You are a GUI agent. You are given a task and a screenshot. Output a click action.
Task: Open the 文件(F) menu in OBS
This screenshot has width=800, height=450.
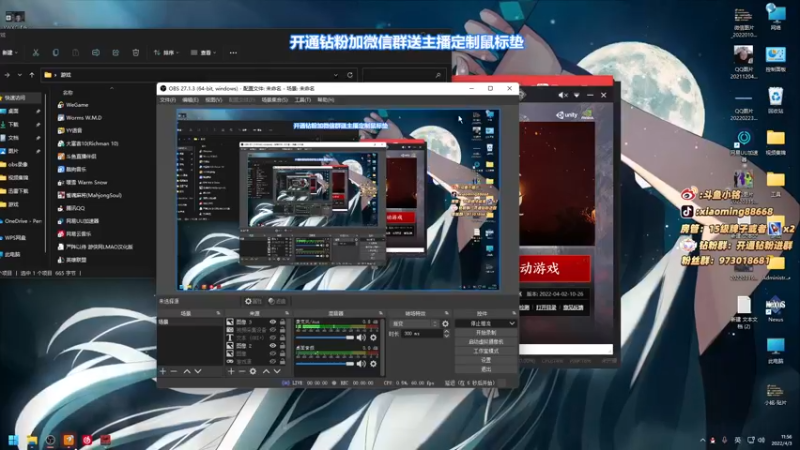(x=168, y=100)
